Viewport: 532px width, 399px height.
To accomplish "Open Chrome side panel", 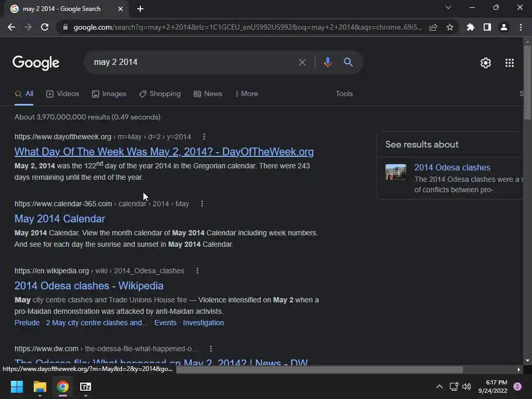I will (x=487, y=27).
